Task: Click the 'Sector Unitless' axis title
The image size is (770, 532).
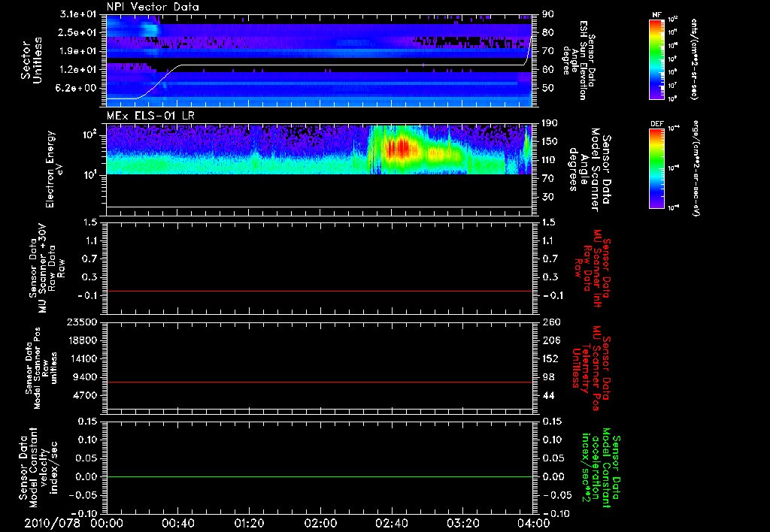Action: point(32,60)
